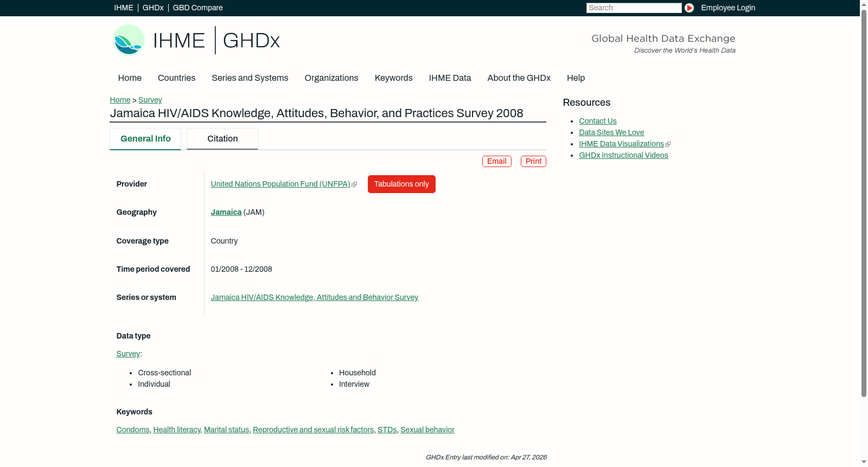Click the external link icon beside UNFPA
The image size is (868, 467).
(354, 184)
